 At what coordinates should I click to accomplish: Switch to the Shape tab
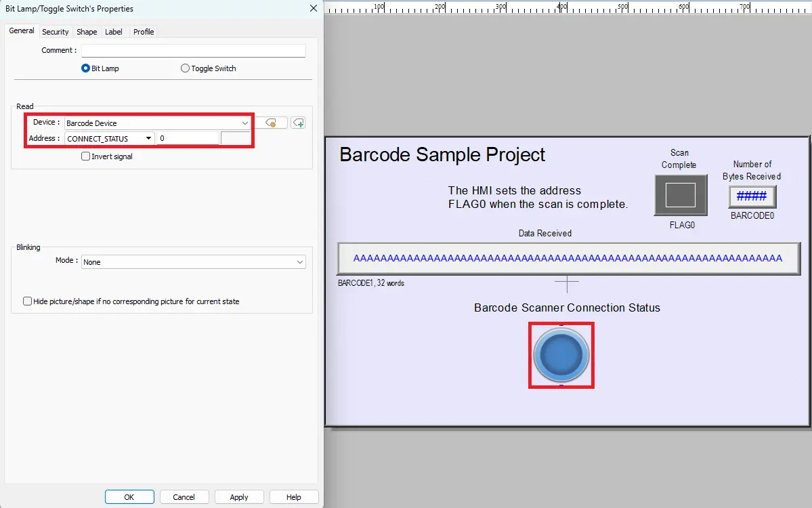(87, 31)
